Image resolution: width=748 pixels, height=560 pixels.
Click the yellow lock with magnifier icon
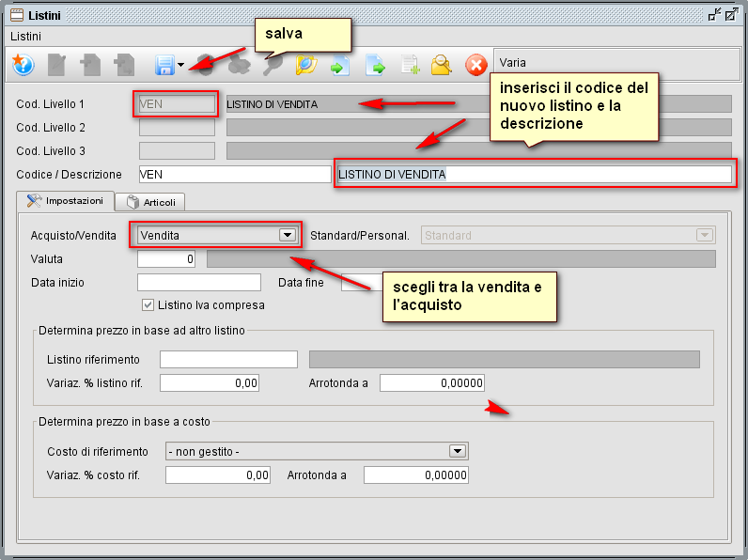click(x=442, y=66)
